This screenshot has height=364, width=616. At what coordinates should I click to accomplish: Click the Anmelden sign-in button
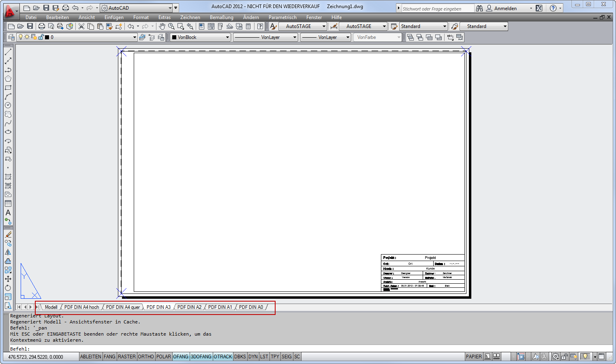(505, 9)
